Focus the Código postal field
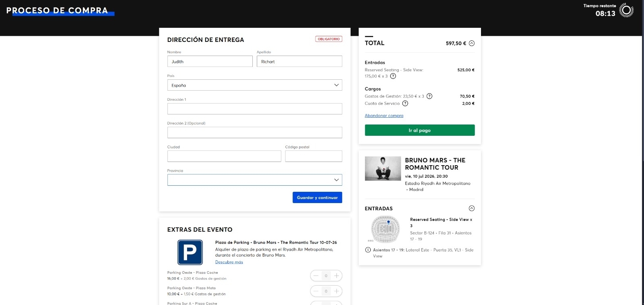 [313, 156]
